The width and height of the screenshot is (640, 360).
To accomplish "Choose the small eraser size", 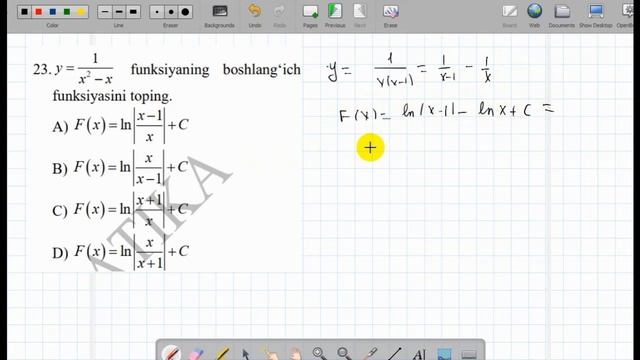I will coord(157,12).
